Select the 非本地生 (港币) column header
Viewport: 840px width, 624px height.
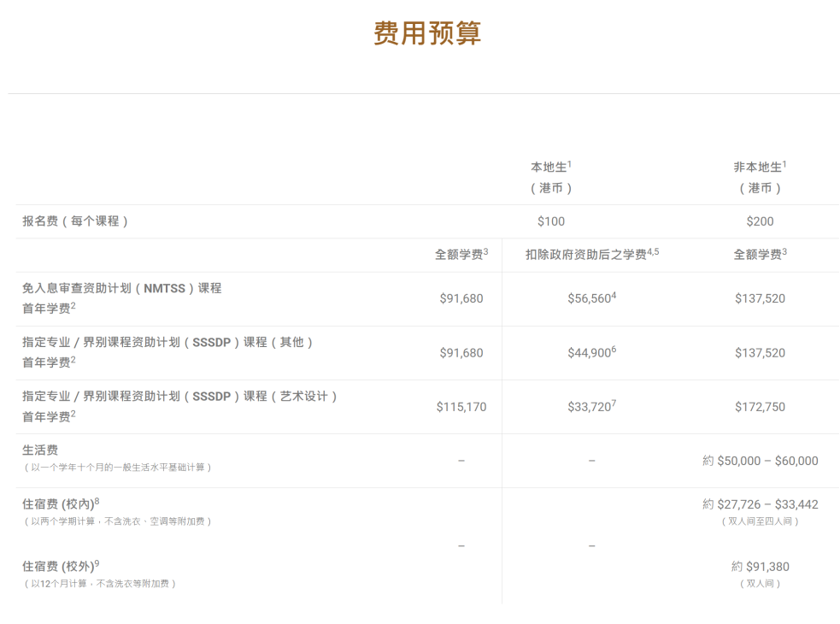(x=760, y=177)
